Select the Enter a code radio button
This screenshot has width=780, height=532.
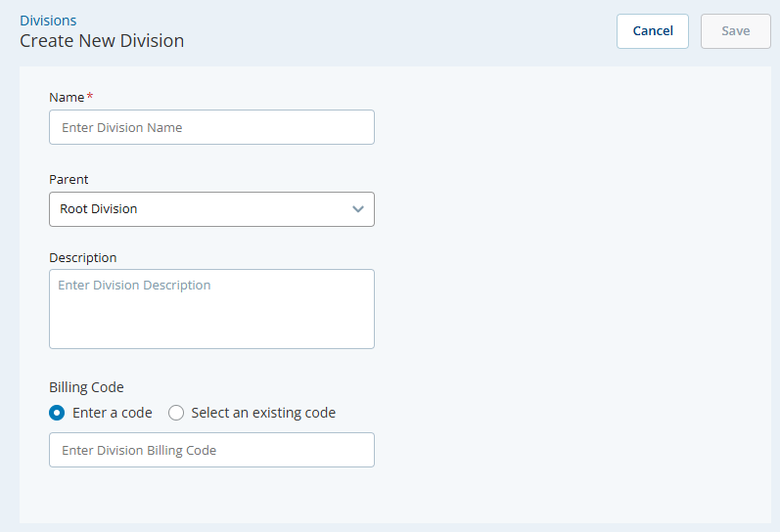[x=57, y=413]
